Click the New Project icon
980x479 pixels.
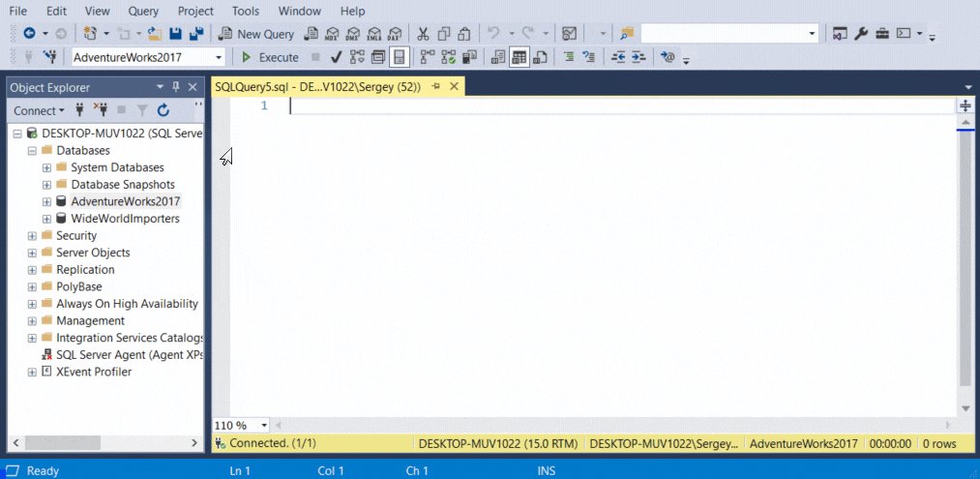point(90,34)
